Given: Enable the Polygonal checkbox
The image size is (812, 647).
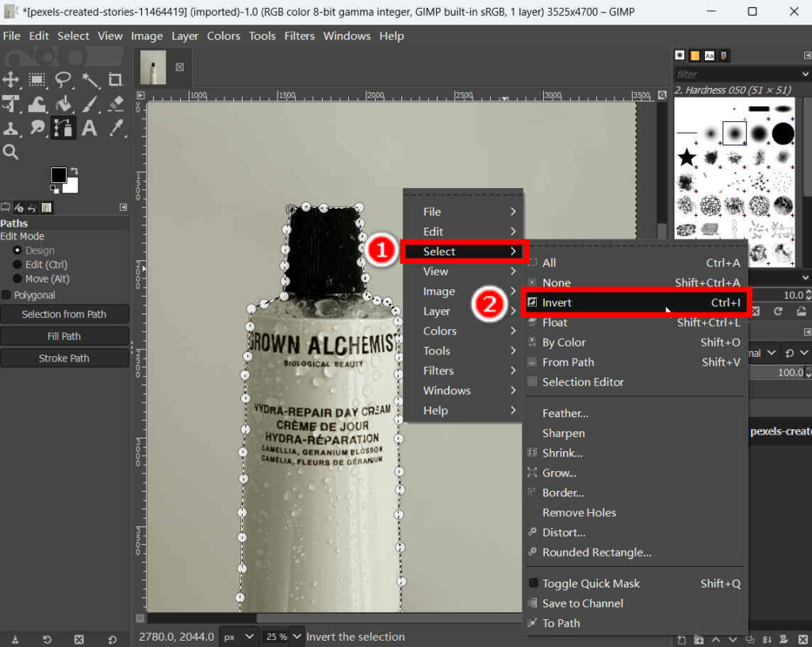Looking at the screenshot, I should 7,295.
